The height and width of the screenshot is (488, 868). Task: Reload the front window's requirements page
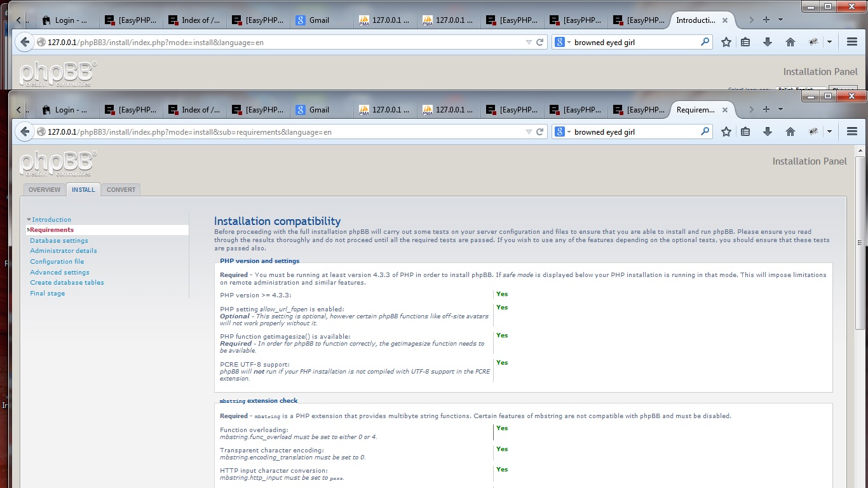coord(540,132)
